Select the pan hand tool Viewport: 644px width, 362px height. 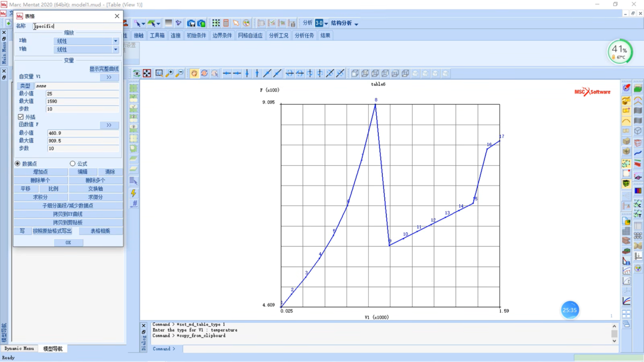click(194, 73)
